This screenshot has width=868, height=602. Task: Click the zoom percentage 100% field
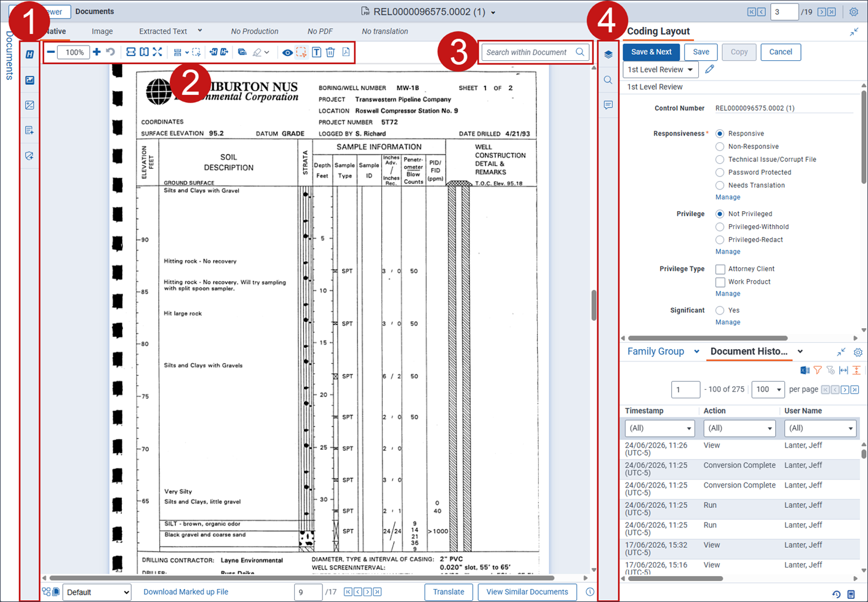coord(74,52)
